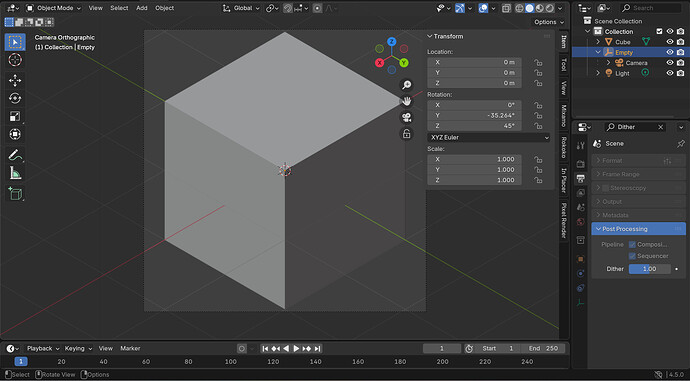Open the Add menu
This screenshot has width=690, height=381.
pyautogui.click(x=142, y=8)
